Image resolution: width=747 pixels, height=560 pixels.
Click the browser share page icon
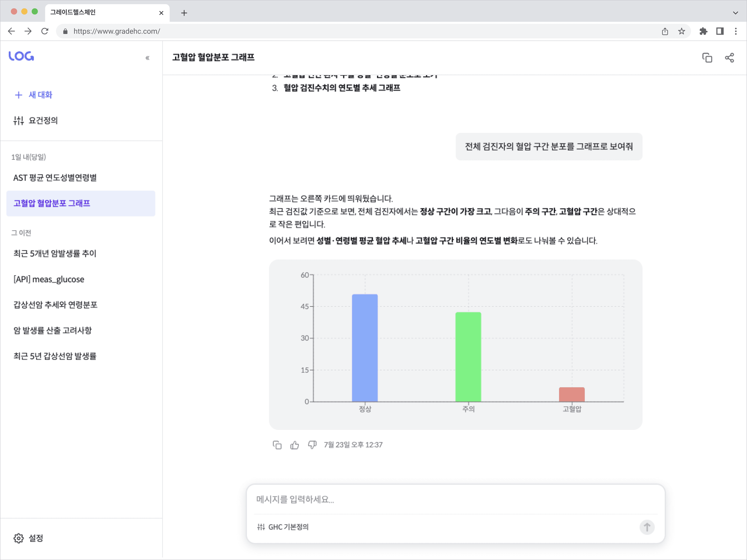tap(665, 31)
